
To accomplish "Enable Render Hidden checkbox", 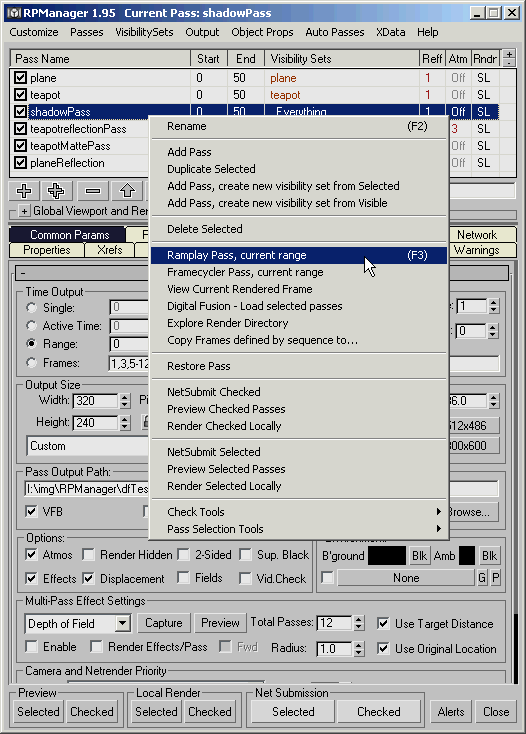I will pyautogui.click(x=88, y=555).
